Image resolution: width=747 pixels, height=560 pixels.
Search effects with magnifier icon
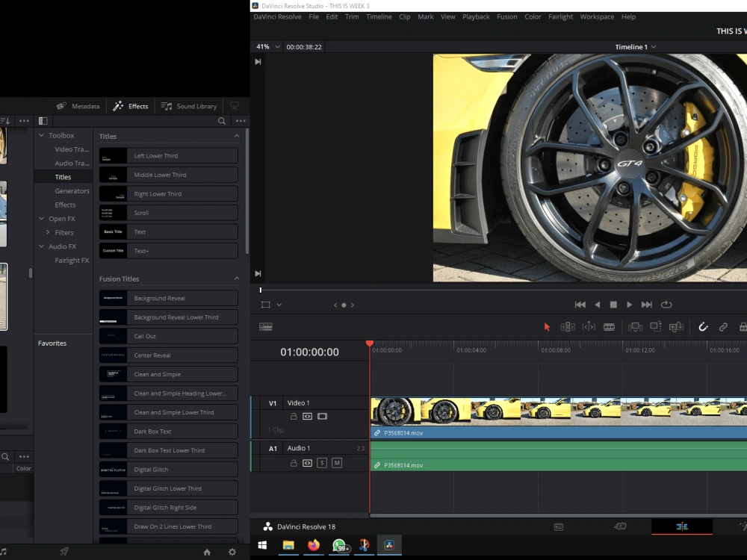tap(222, 121)
